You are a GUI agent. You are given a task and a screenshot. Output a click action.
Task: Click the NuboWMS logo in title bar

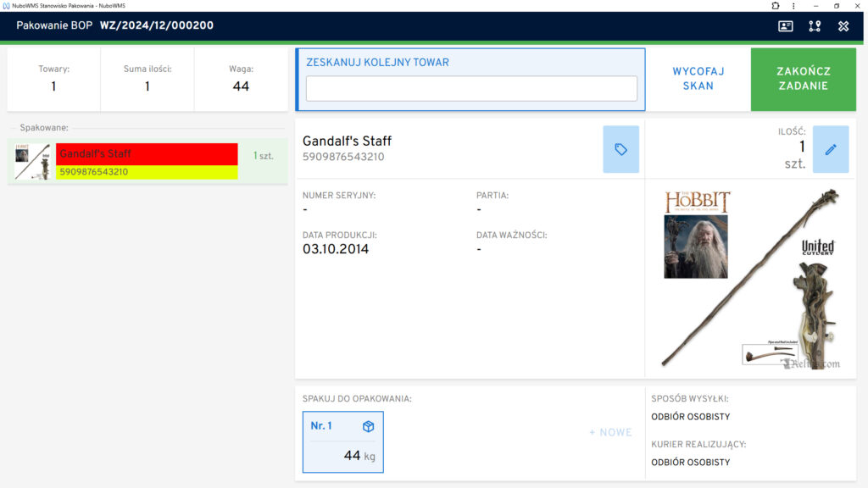pyautogui.click(x=5, y=5)
